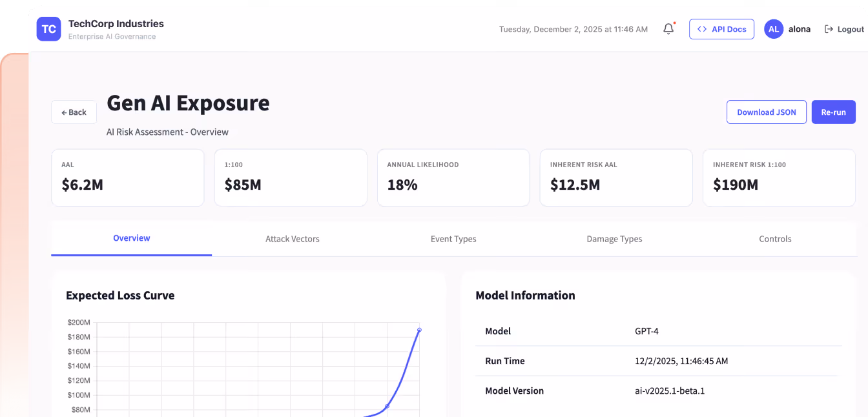Click the AAL $6.2M card
Screen dimensions: 868x417
[128, 178]
